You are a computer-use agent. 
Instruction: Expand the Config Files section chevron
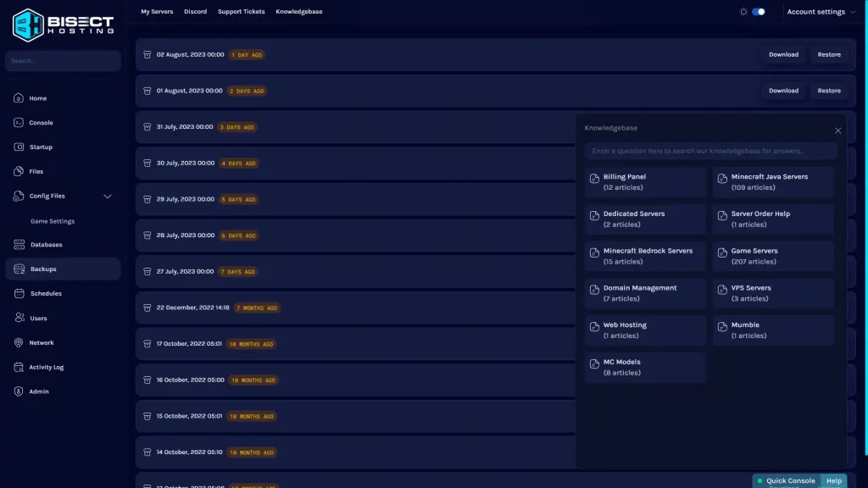tap(108, 197)
